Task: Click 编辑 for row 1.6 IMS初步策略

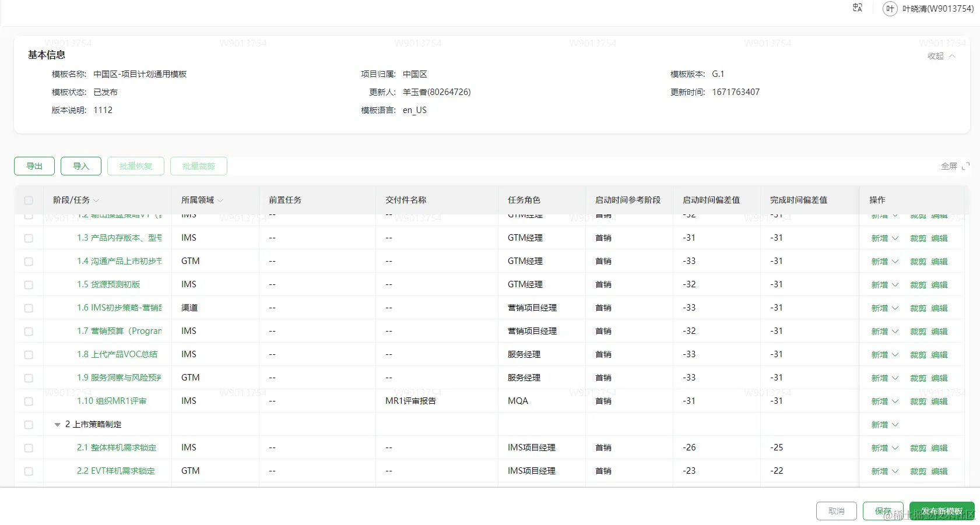Action: pos(939,308)
